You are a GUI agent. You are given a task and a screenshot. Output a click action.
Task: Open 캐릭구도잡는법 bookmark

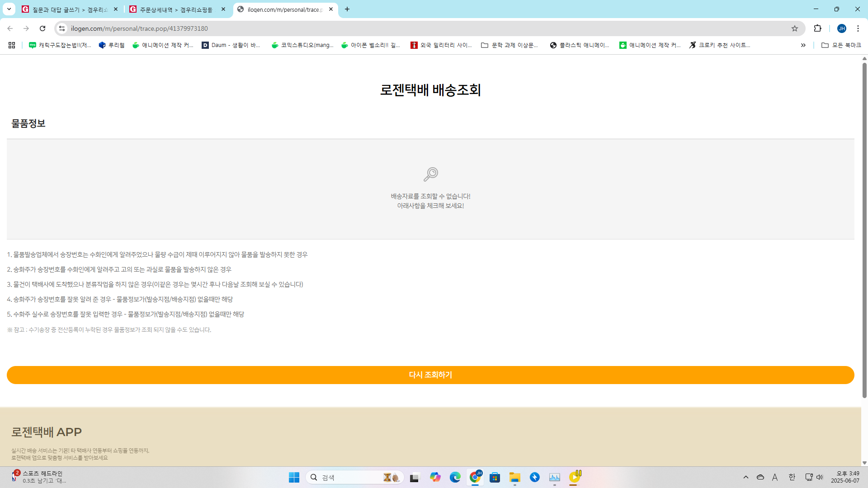coord(60,45)
